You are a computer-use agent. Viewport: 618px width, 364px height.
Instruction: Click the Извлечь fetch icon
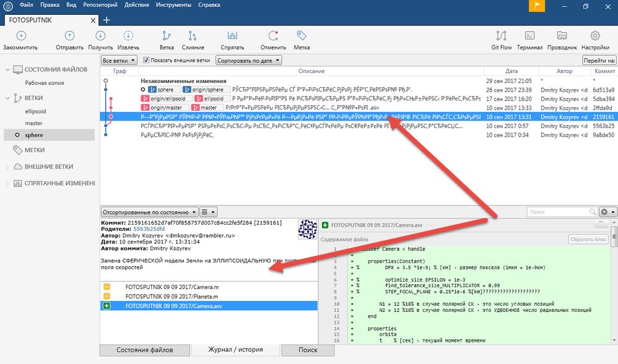[x=128, y=36]
